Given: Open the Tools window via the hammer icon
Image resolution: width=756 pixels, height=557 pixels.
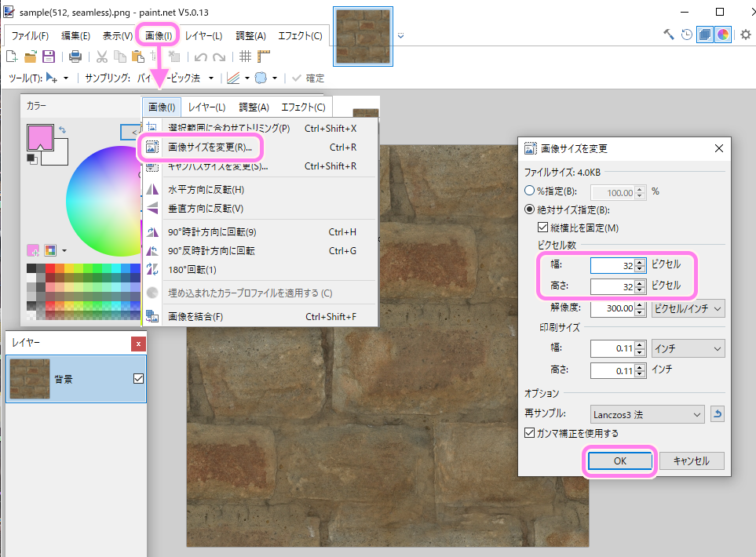Looking at the screenshot, I should (668, 35).
